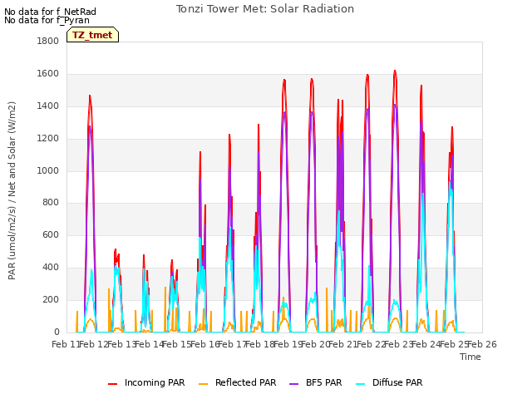Click the Feb 24 x-axis label
Viewport: 532px width, 399px height.
point(426,344)
